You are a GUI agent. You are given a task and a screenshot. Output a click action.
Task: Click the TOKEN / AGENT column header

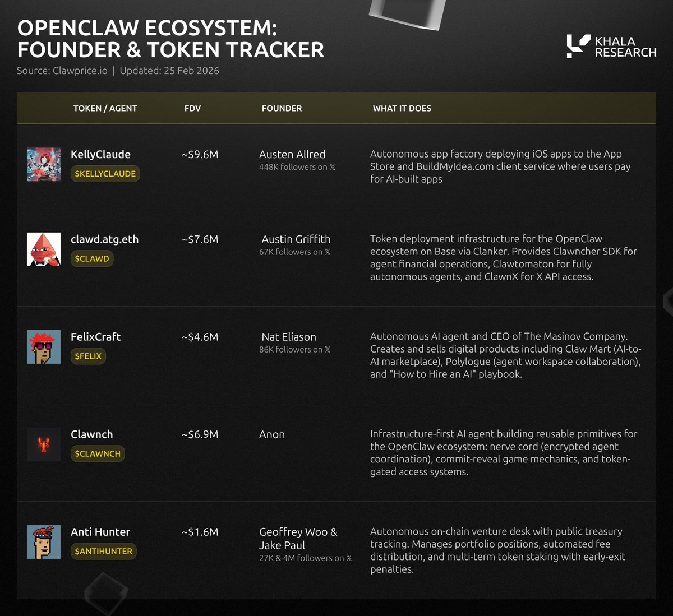[x=105, y=108]
